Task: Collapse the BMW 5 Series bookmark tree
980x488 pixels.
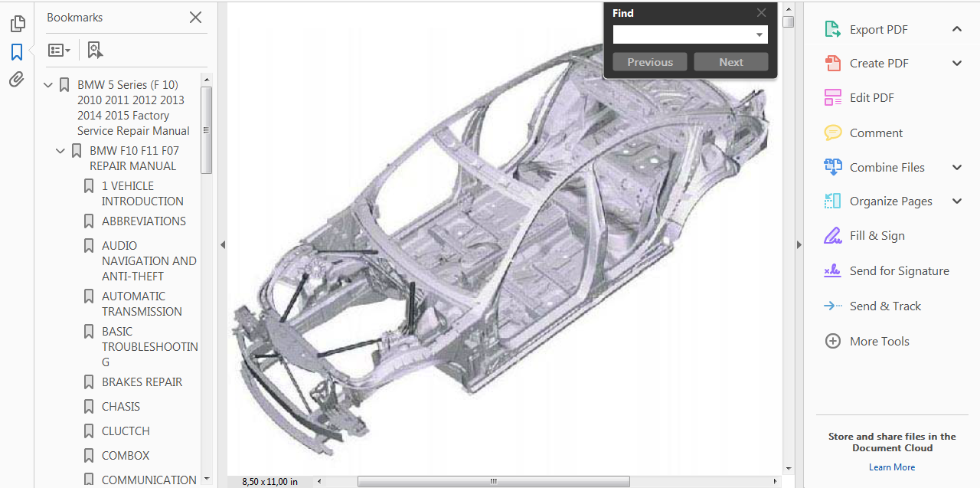Action: point(48,85)
